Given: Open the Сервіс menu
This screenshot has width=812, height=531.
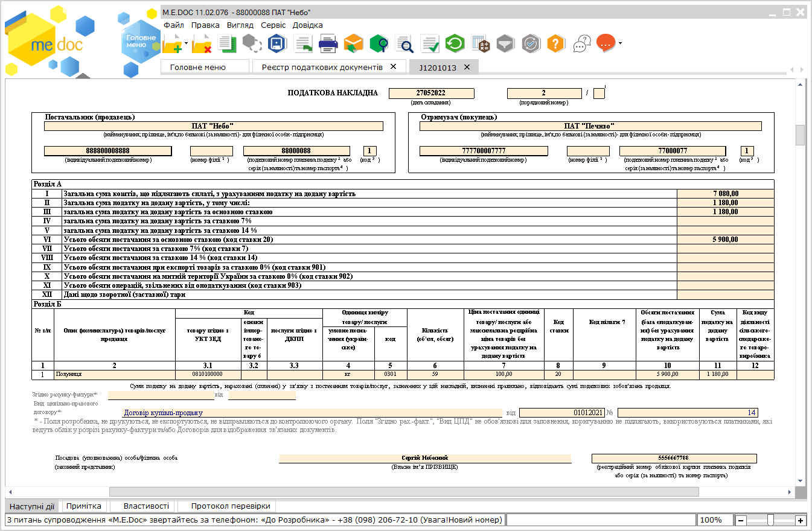Looking at the screenshot, I should click(x=273, y=25).
